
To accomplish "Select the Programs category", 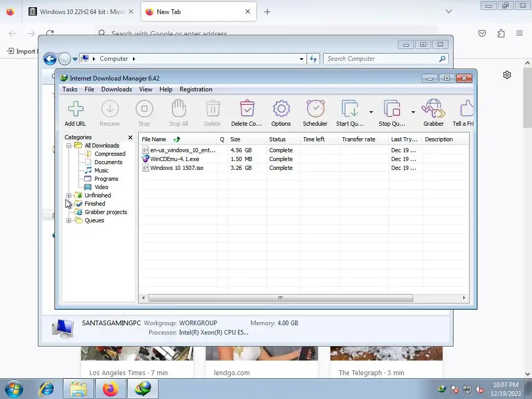I will [106, 179].
